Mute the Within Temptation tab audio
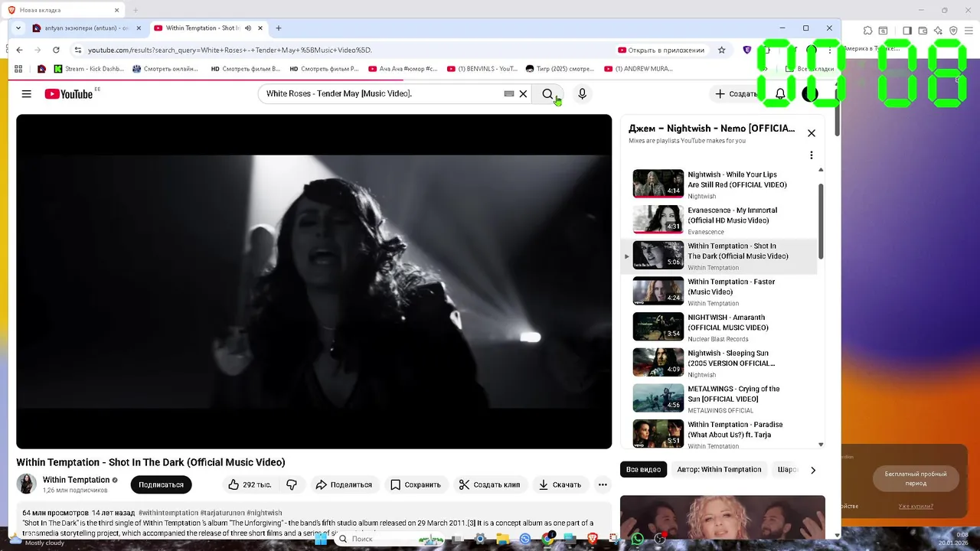 click(247, 28)
